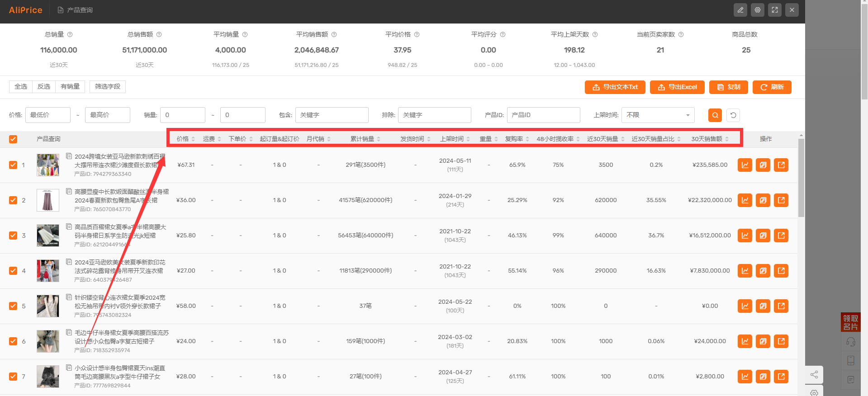868x396 pixels.
Task: Open 上架时间 不限 dropdown
Action: point(658,115)
